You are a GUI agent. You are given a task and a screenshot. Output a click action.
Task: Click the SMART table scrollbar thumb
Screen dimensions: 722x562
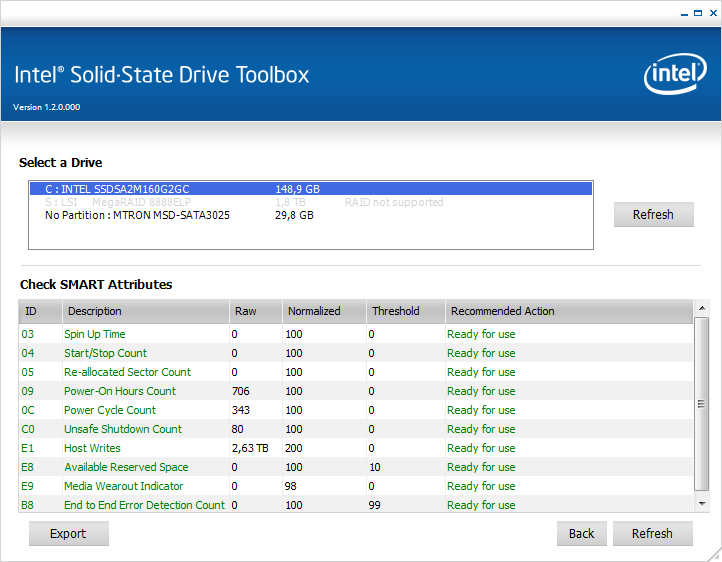click(702, 404)
